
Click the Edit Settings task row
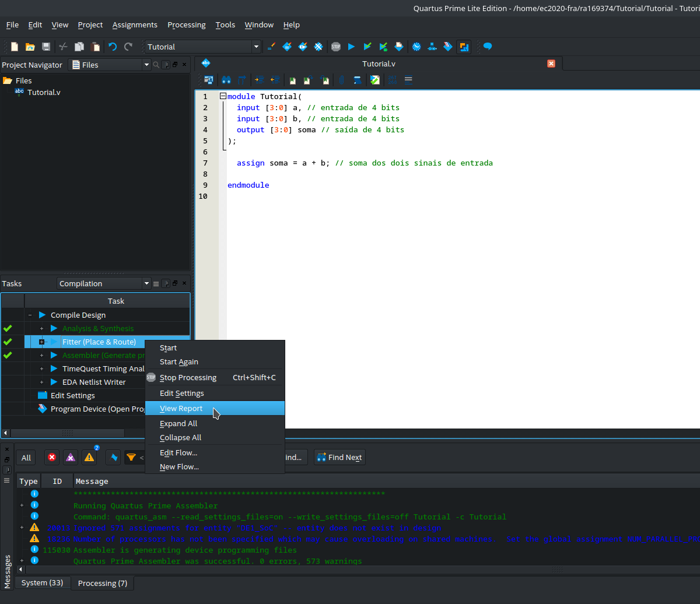tap(73, 395)
